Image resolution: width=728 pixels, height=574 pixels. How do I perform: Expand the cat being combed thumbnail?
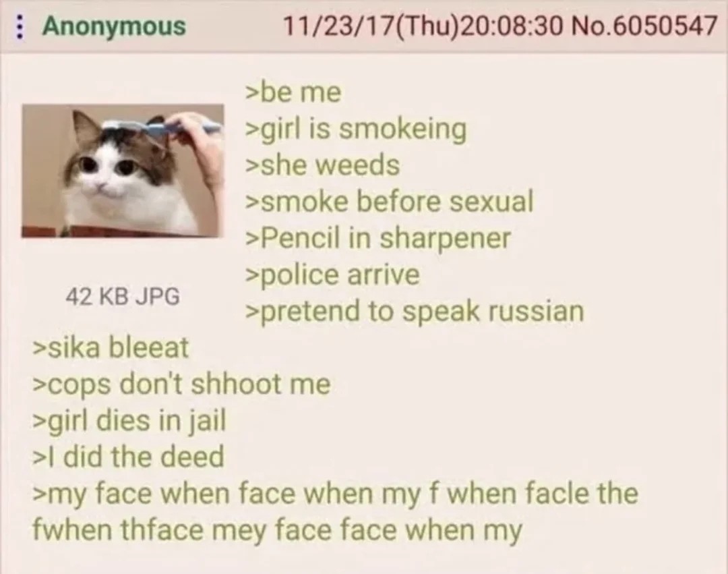point(123,171)
